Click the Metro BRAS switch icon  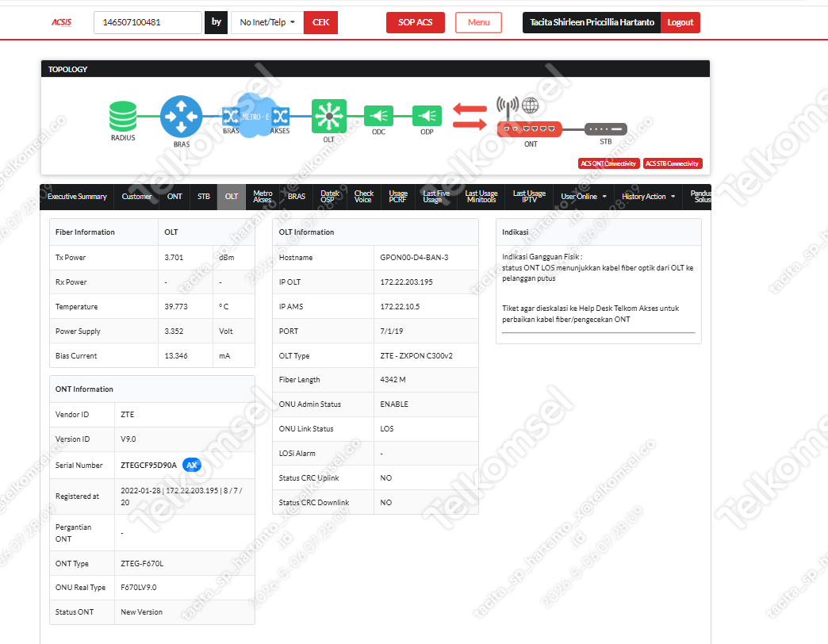[231, 116]
